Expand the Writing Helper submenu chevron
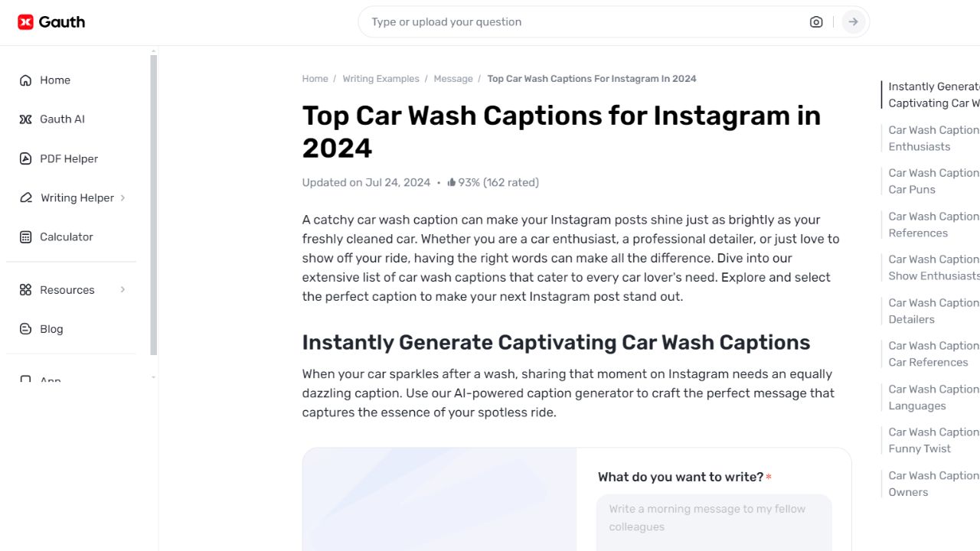 tap(122, 197)
